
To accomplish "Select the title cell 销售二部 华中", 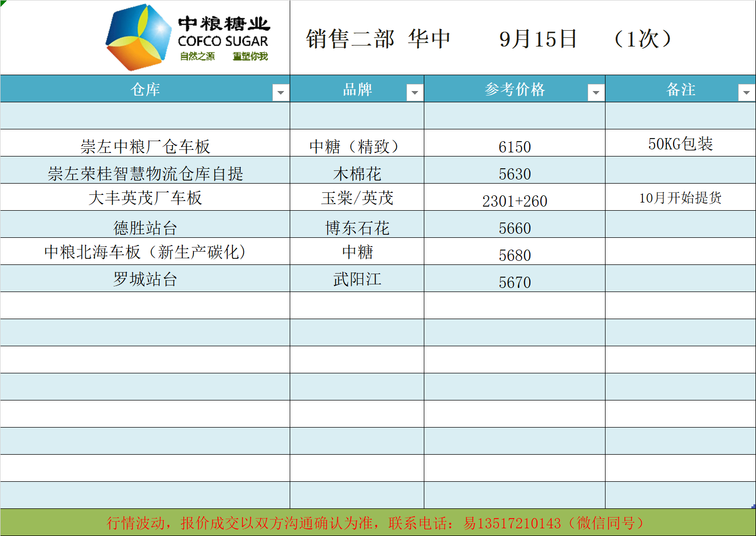I will coord(378,39).
